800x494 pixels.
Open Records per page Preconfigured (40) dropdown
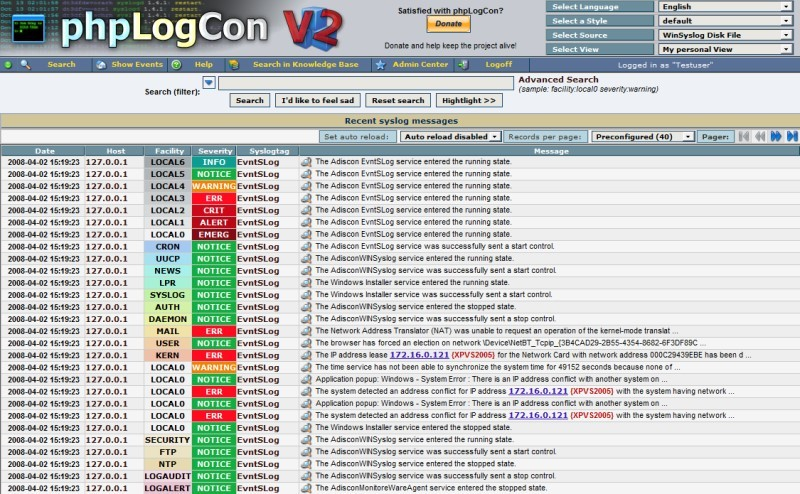coord(643,137)
